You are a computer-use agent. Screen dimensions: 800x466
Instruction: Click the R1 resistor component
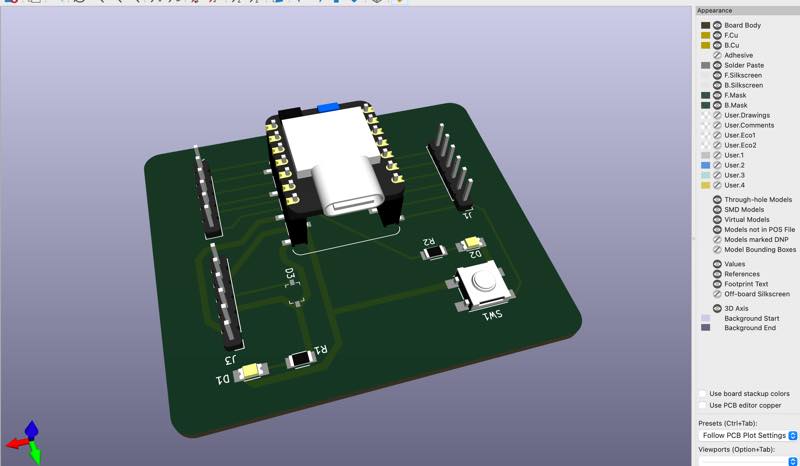point(301,359)
